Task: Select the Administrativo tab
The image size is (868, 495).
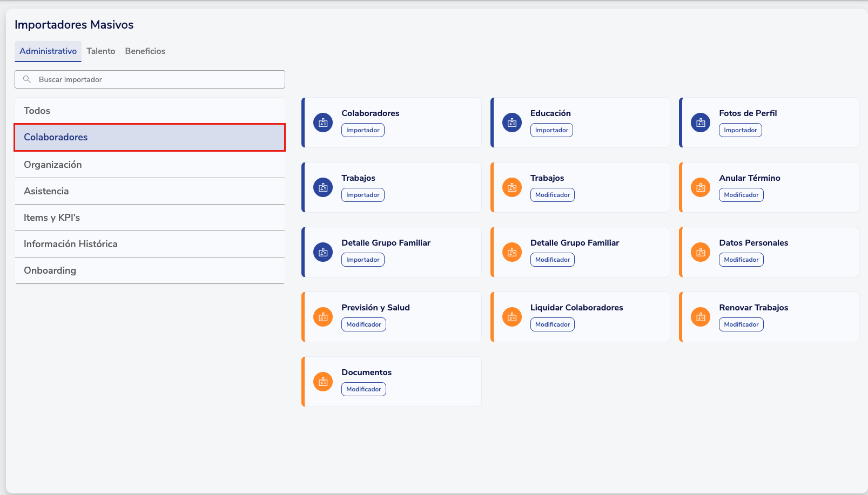Action: [x=48, y=51]
